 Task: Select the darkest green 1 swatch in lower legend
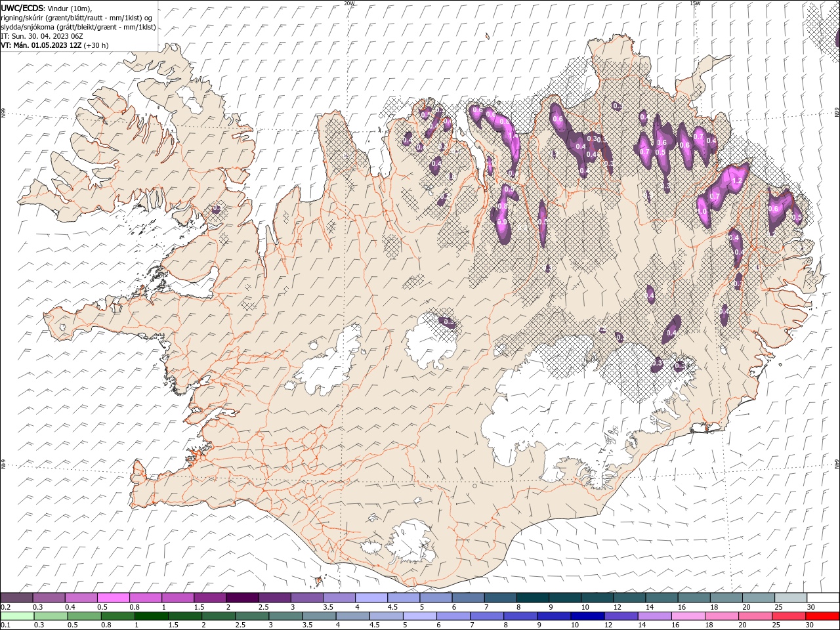pyautogui.click(x=152, y=616)
